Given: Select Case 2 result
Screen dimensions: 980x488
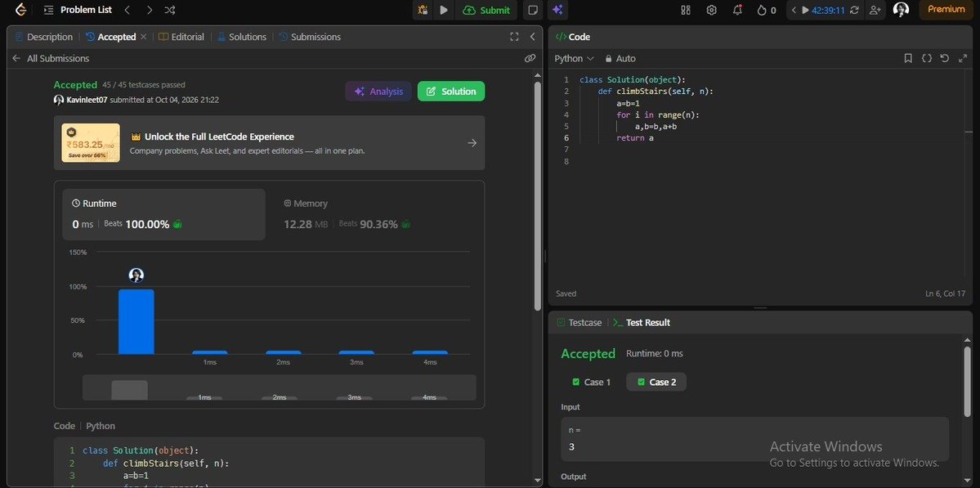Looking at the screenshot, I should 656,382.
